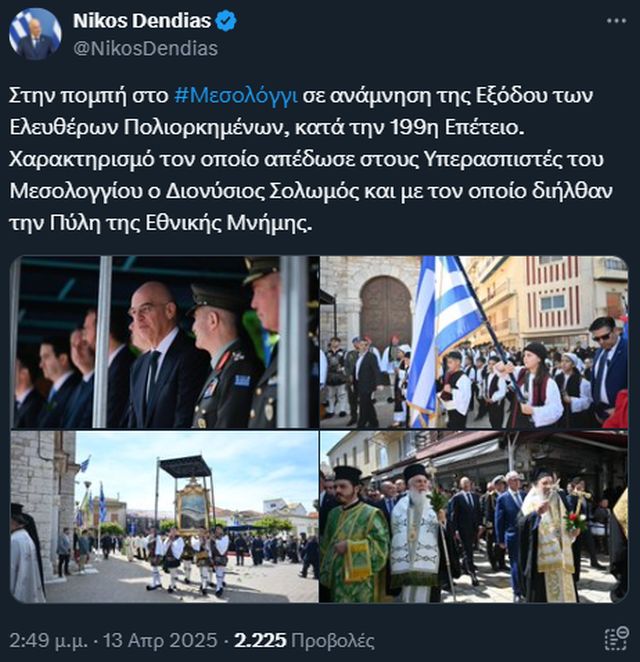Open the 2.225 Προβολές view count

click(x=304, y=640)
